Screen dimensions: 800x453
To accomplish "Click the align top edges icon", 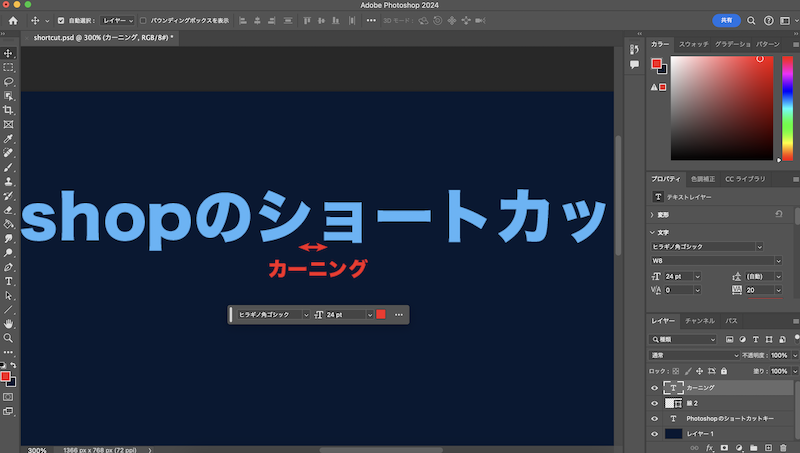I will [x=307, y=20].
